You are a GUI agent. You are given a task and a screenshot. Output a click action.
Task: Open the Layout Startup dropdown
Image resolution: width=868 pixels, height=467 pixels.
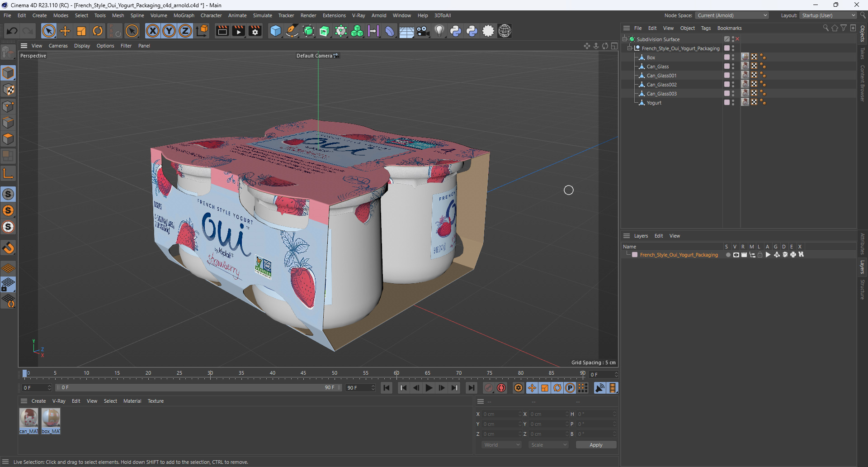828,15
